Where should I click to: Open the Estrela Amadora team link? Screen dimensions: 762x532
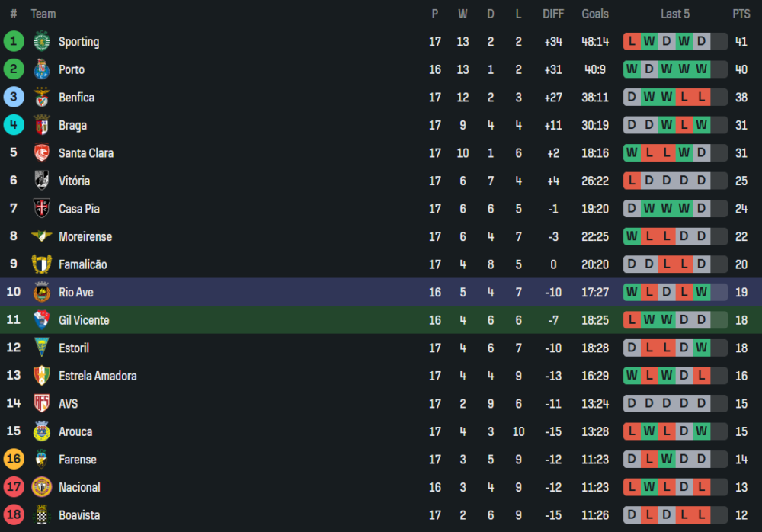click(98, 376)
